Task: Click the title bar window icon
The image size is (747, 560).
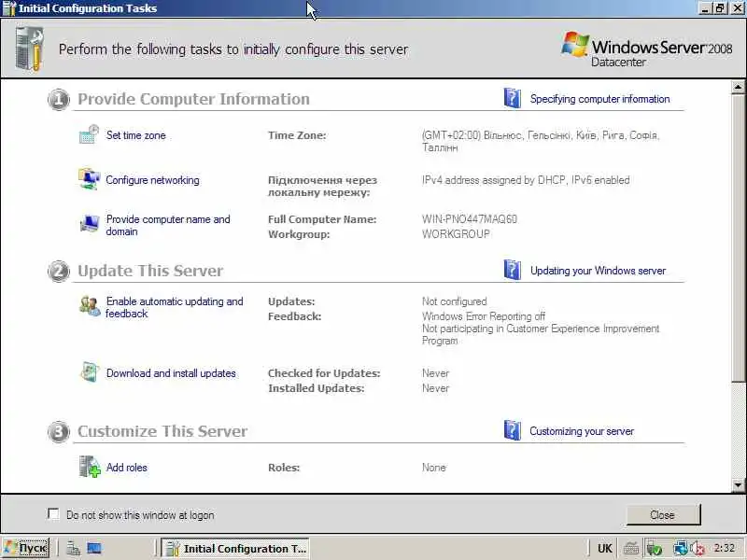Action: [x=9, y=8]
